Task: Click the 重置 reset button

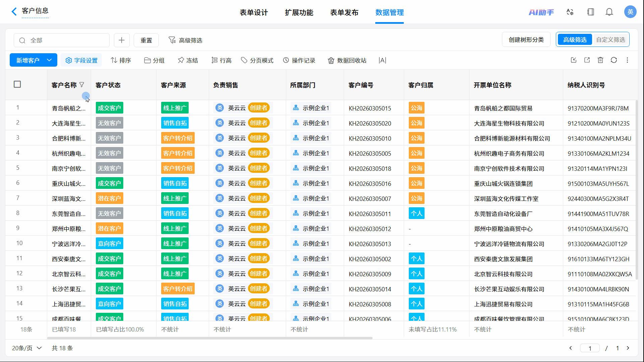Action: (146, 40)
